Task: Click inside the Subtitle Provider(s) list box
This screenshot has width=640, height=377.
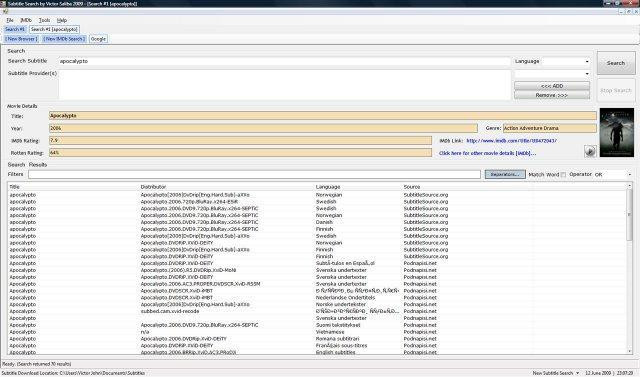Action: tap(284, 84)
